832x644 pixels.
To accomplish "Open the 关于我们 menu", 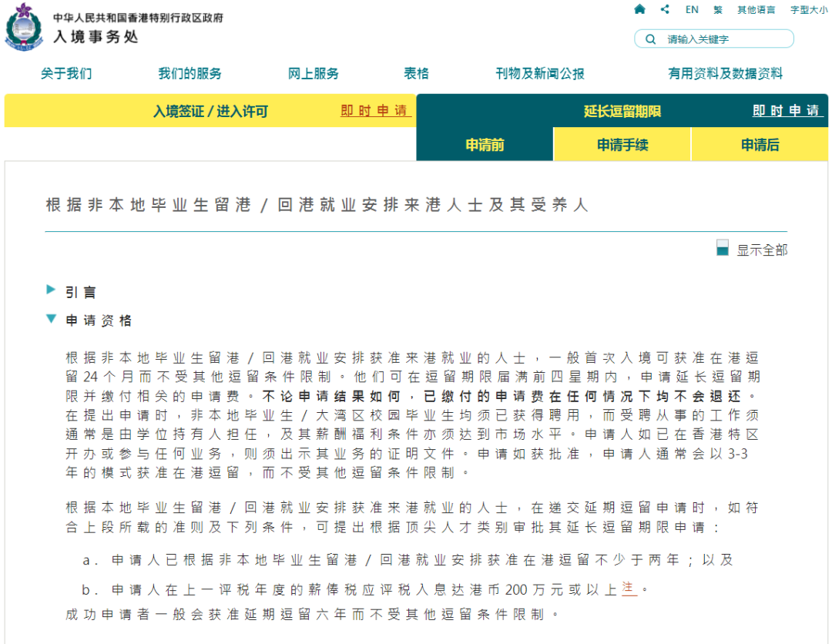I will [x=66, y=74].
